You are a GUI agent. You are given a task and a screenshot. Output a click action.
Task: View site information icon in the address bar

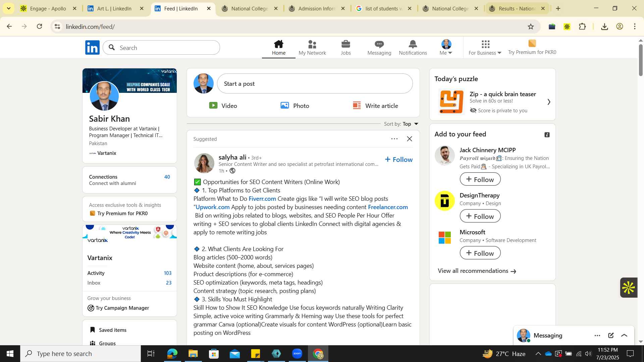tap(57, 26)
